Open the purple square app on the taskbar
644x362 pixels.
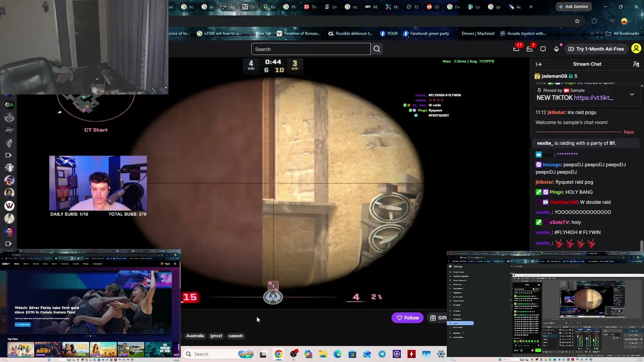(397, 354)
